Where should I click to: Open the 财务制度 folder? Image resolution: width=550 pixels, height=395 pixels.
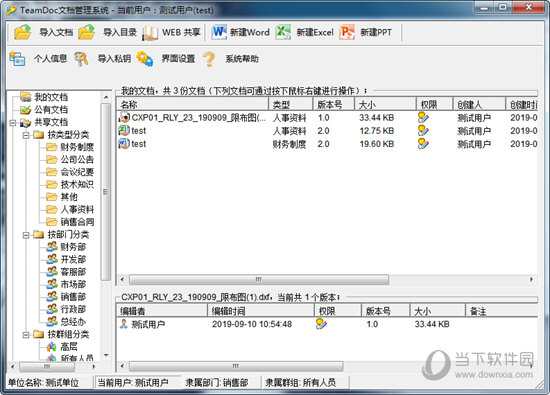coord(77,147)
